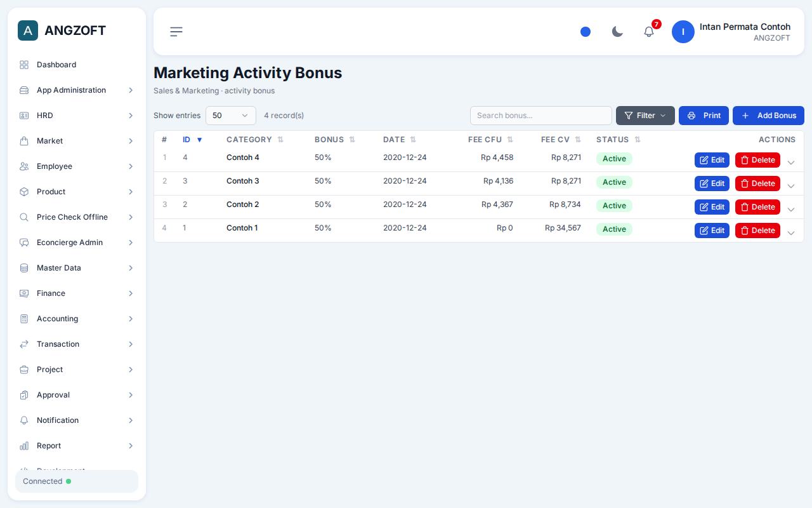
Task: Expand the Product menu chevron
Action: (x=131, y=192)
